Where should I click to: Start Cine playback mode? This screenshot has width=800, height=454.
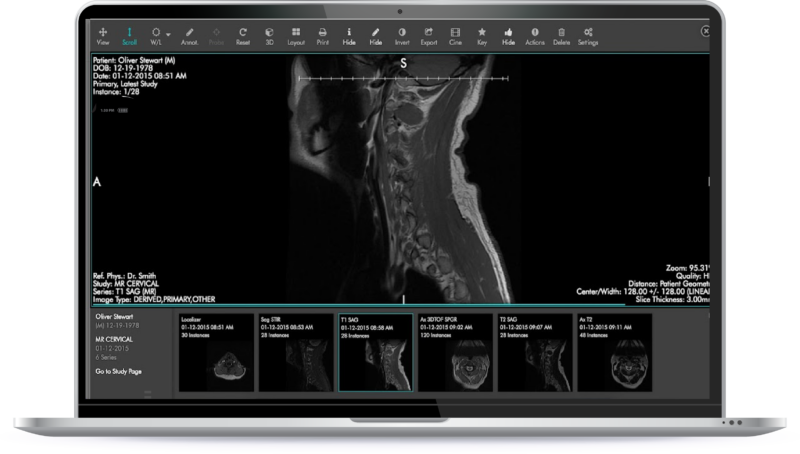click(x=455, y=36)
